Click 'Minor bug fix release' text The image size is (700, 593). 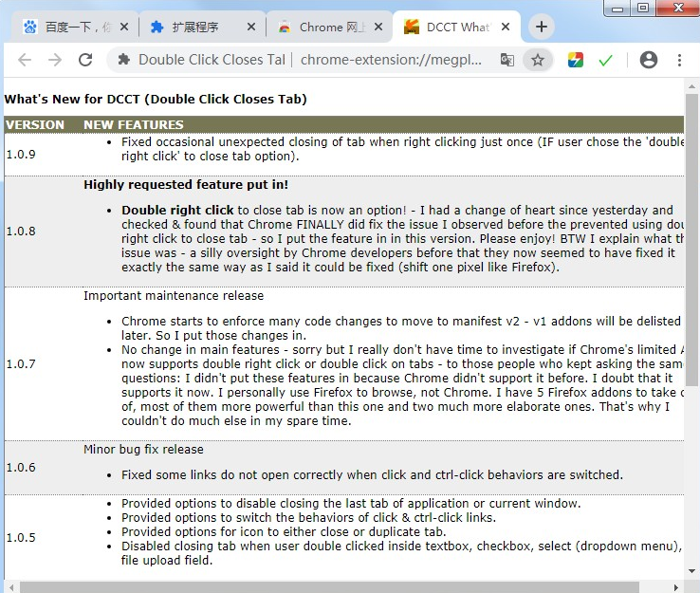pos(143,449)
